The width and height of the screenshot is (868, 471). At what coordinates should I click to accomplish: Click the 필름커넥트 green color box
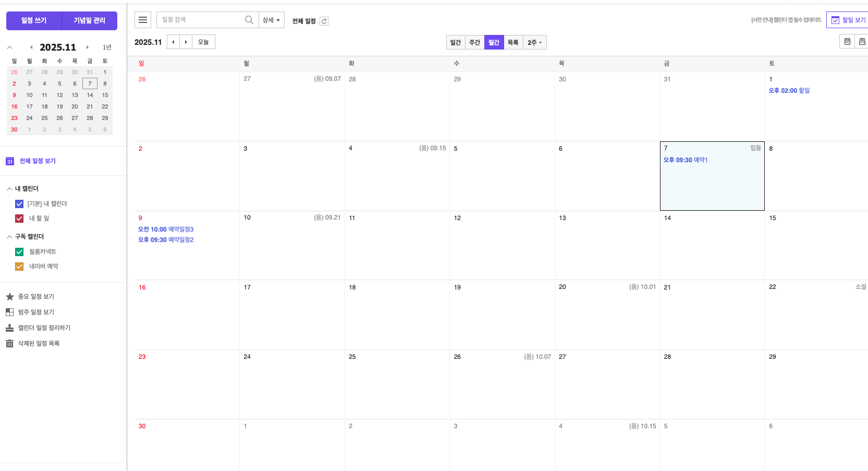[x=19, y=252]
